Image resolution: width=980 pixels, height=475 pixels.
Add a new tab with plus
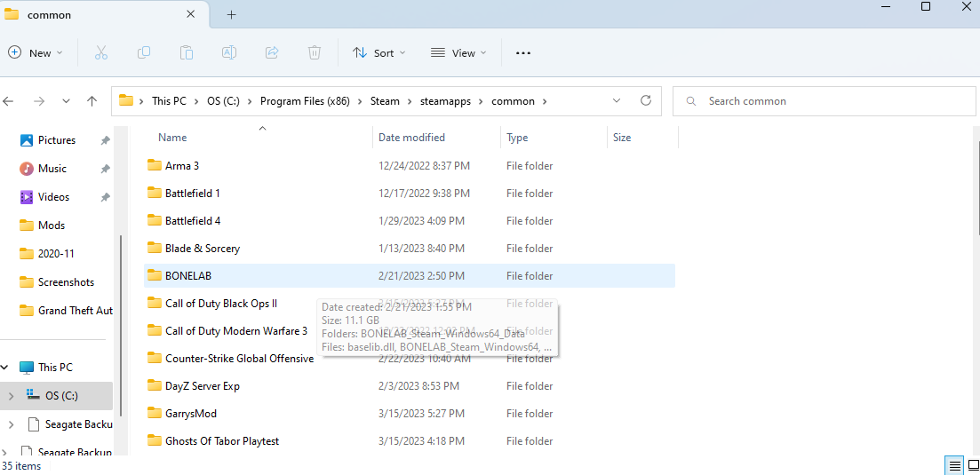pos(231,14)
